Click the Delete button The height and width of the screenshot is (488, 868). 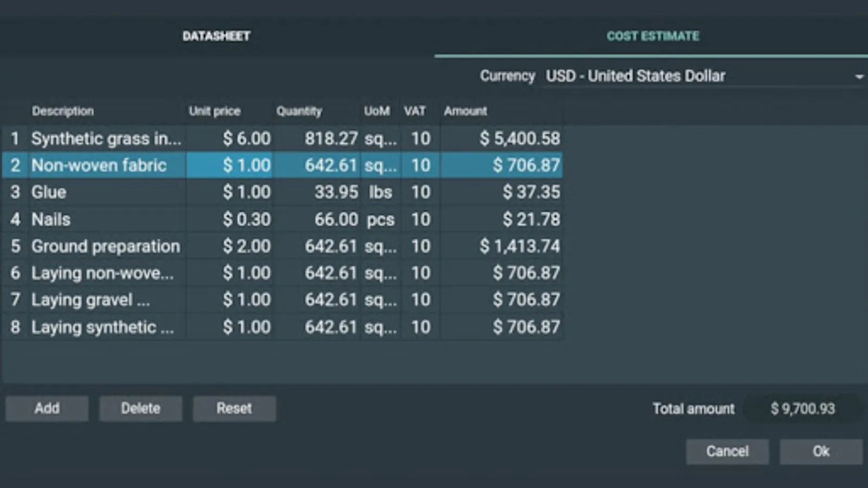click(x=141, y=408)
